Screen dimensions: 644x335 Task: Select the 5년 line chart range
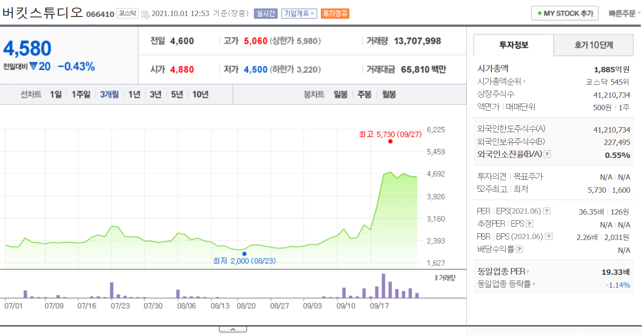point(177,95)
